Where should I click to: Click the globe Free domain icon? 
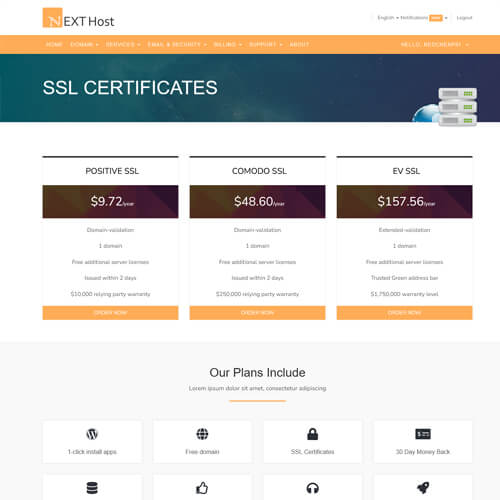[x=202, y=434]
